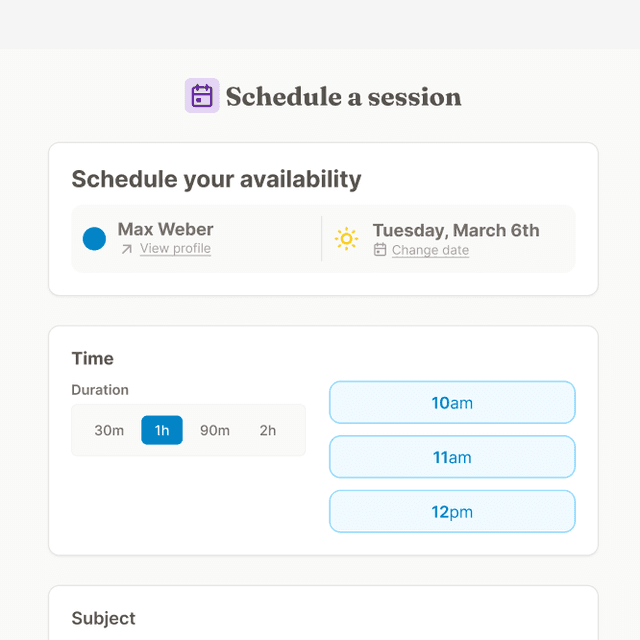This screenshot has width=640, height=640.
Task: Click Max Weber's blue avatar circle
Action: (x=94, y=239)
